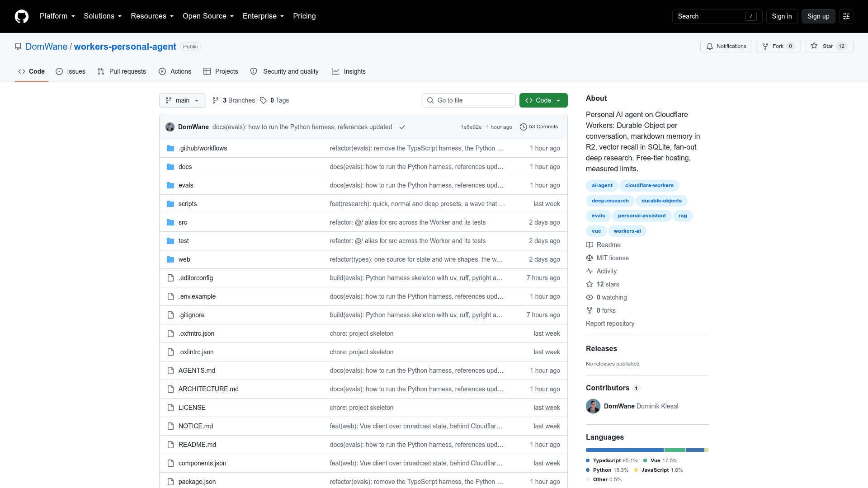The image size is (868, 488).
Task: Click the Python segment of language bar
Action: 695,450
